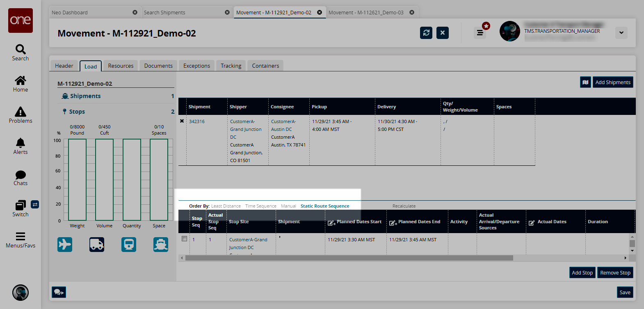Open the CustomerA-Grand Junction DC stop site
644x309 pixels.
(x=248, y=243)
